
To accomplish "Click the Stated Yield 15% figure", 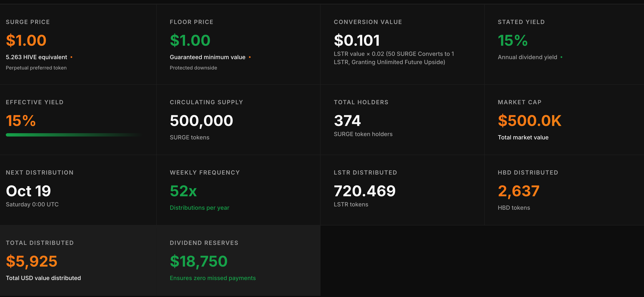I will pyautogui.click(x=513, y=41).
